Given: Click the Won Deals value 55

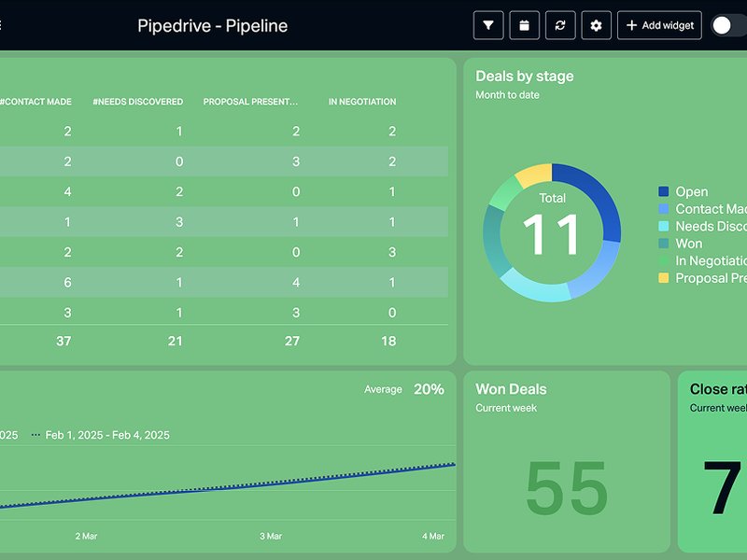Looking at the screenshot, I should tap(567, 487).
